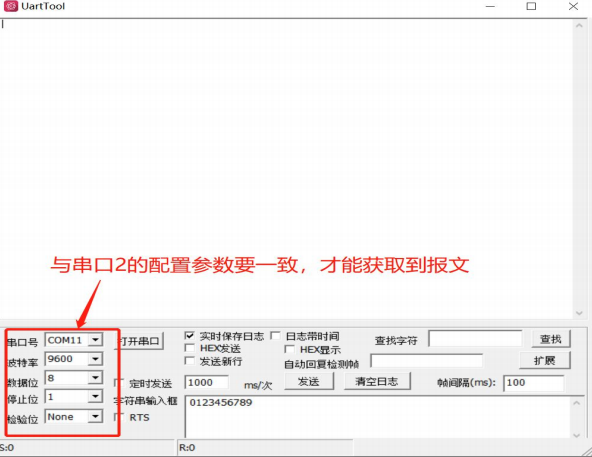Enable the HEX发送 checkbox
This screenshot has height=457, width=592.
tap(190, 348)
